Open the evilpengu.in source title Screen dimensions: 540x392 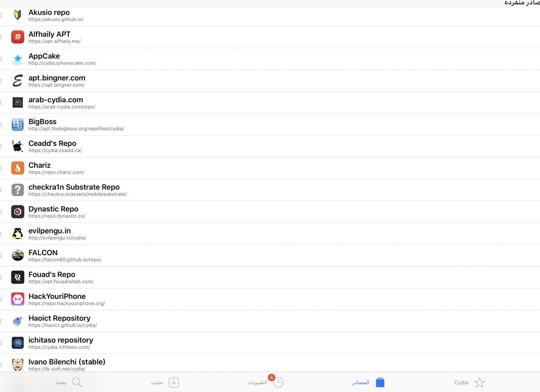[49, 231]
